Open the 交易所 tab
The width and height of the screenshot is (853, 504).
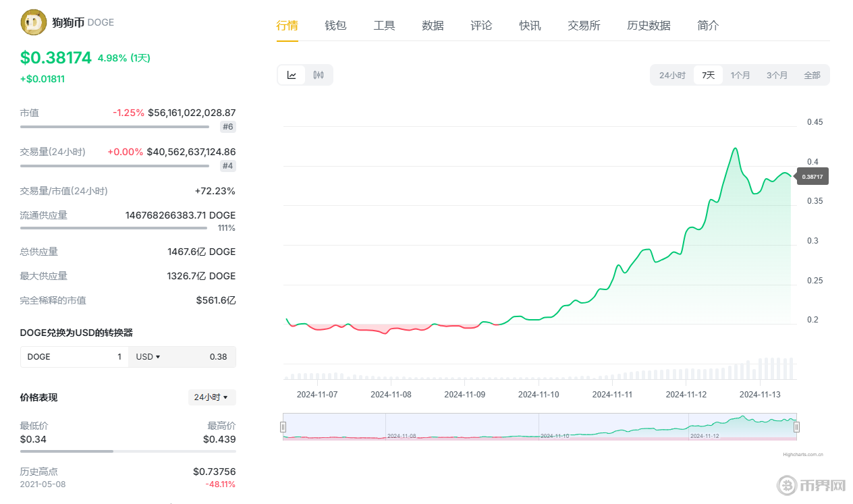click(584, 26)
